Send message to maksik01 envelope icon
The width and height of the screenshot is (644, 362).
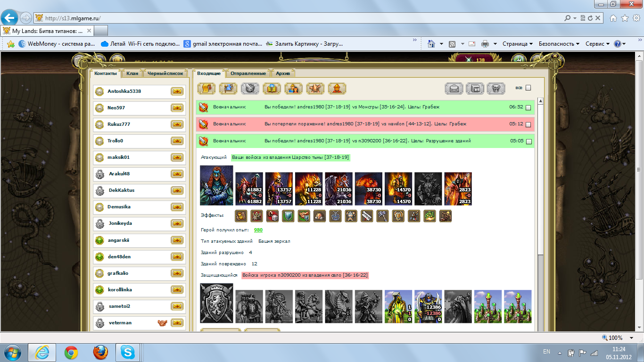pos(177,157)
